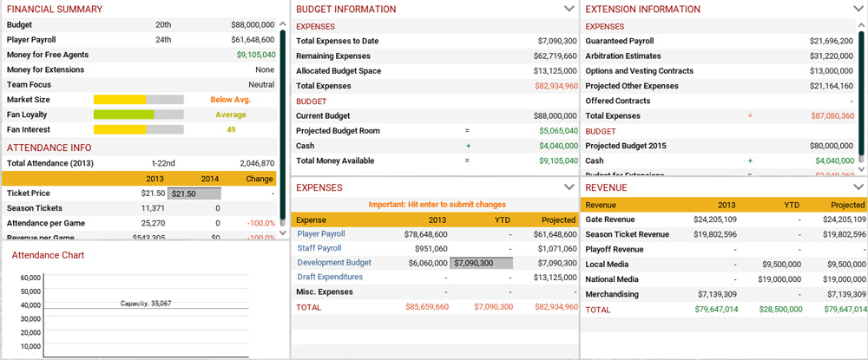Viewport: 868px width, 360px height.
Task: Toggle the Revenue panel chevron
Action: (x=858, y=187)
